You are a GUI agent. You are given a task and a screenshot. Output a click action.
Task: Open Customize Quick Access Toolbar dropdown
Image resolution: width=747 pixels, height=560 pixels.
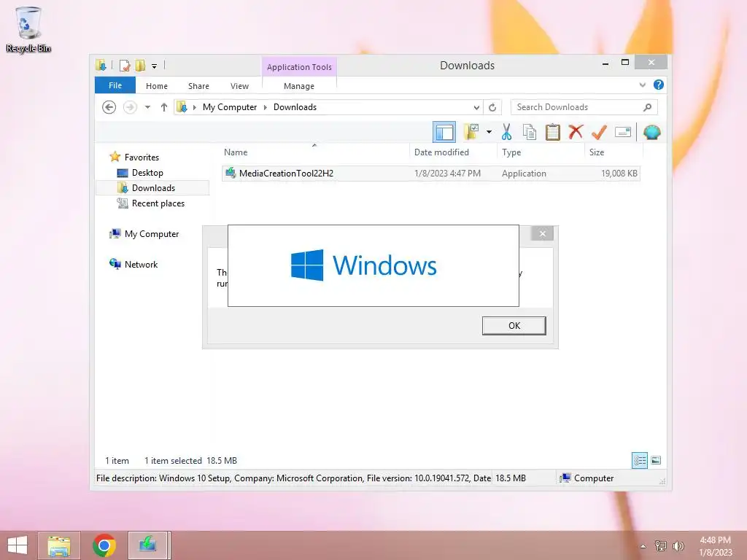point(155,66)
